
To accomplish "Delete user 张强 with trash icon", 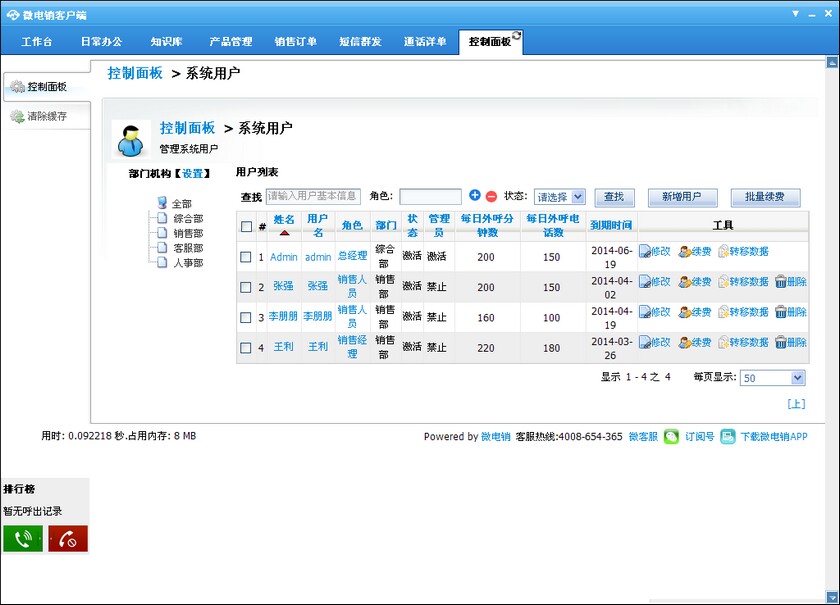I will (781, 281).
